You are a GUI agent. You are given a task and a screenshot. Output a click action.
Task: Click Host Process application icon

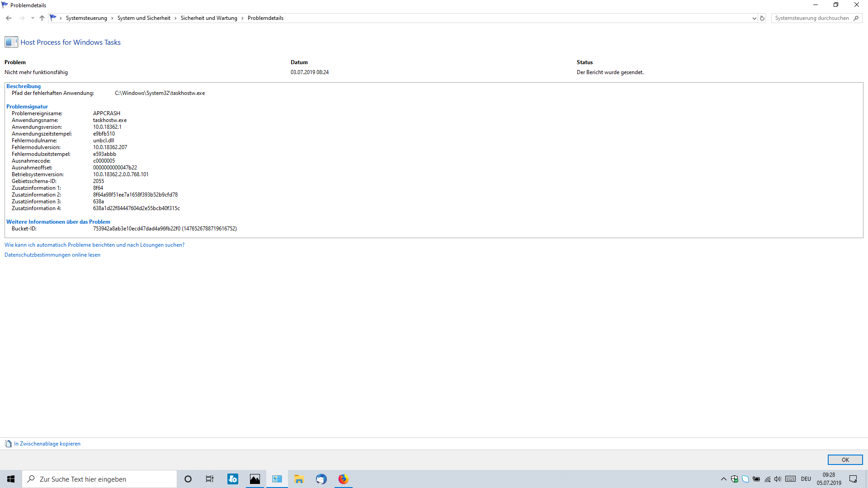click(x=11, y=42)
